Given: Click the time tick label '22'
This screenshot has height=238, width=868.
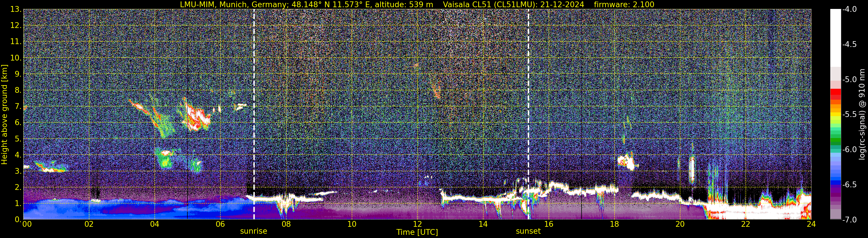Looking at the screenshot, I should click(746, 224).
